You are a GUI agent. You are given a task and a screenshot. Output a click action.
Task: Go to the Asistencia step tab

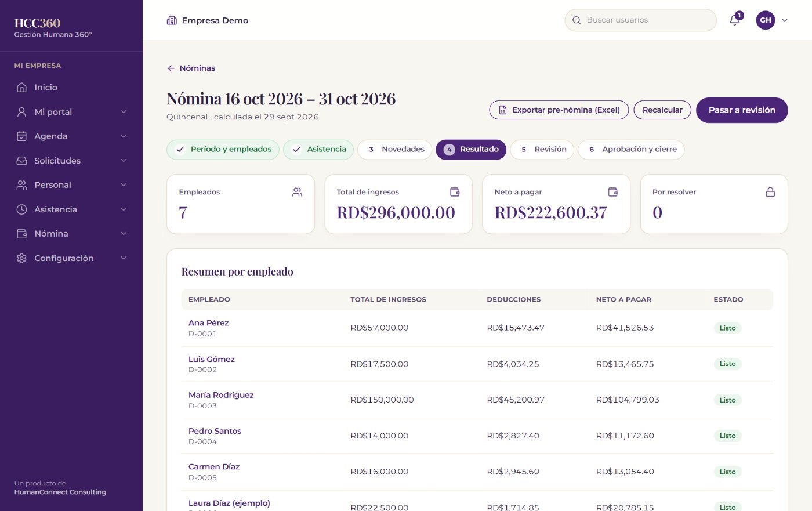318,150
